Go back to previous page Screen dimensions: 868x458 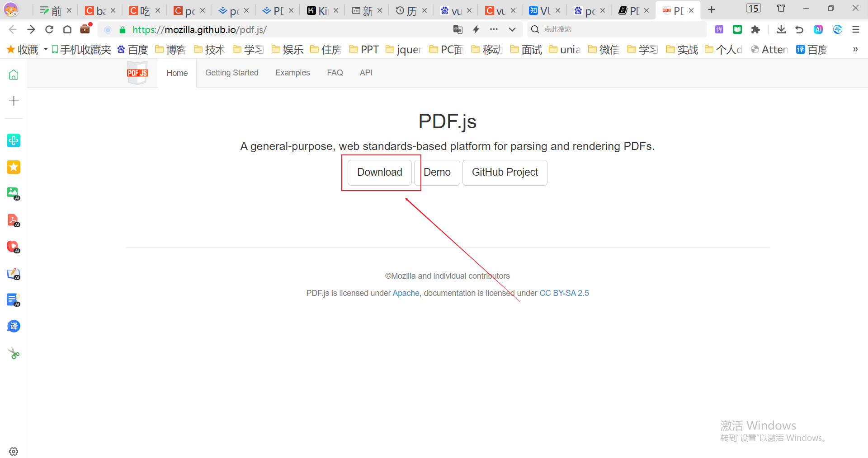coord(13,30)
